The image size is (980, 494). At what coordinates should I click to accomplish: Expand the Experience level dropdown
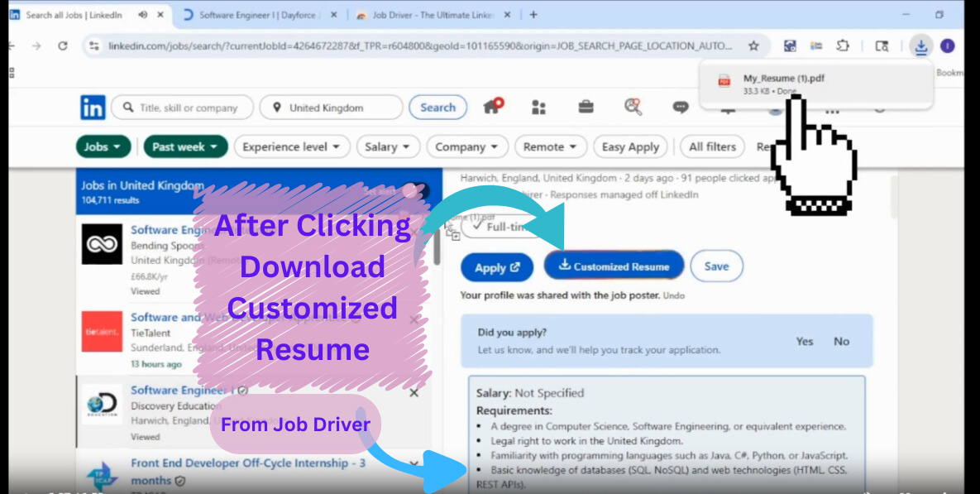(x=290, y=146)
